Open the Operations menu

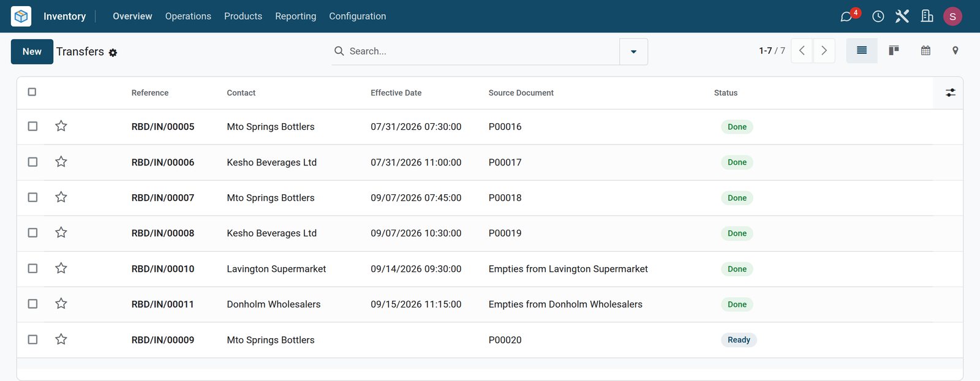[188, 17]
